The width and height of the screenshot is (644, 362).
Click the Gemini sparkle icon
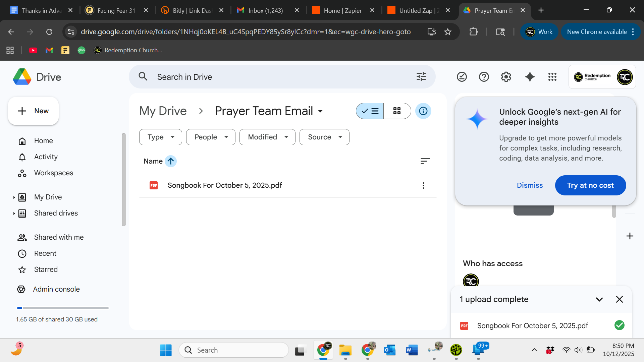[x=530, y=77]
